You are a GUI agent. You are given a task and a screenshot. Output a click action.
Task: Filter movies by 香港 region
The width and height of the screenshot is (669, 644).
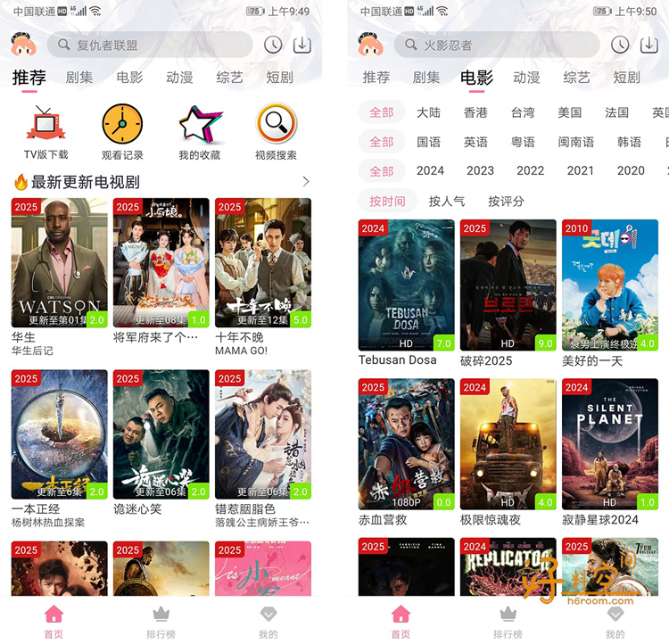(x=475, y=112)
